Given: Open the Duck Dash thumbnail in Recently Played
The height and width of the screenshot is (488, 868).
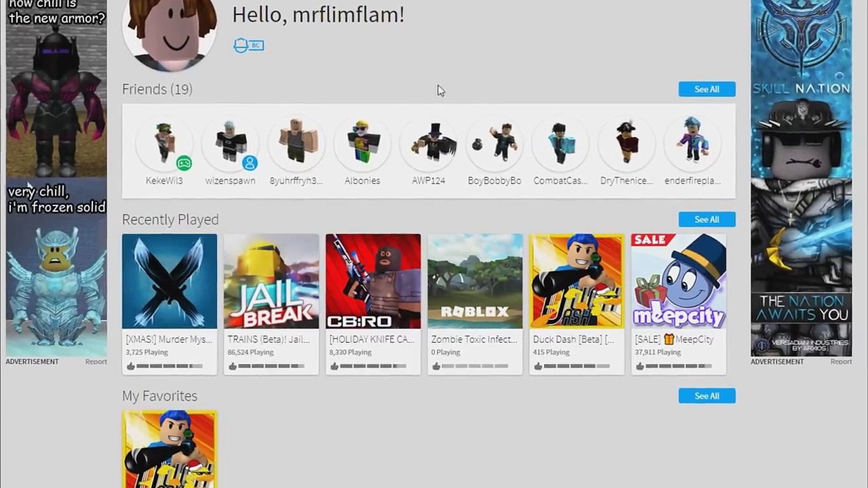Looking at the screenshot, I should 576,281.
